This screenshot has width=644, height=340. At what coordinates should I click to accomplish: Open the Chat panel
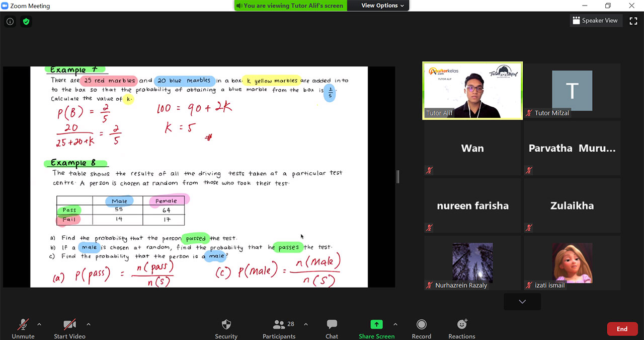point(332,328)
